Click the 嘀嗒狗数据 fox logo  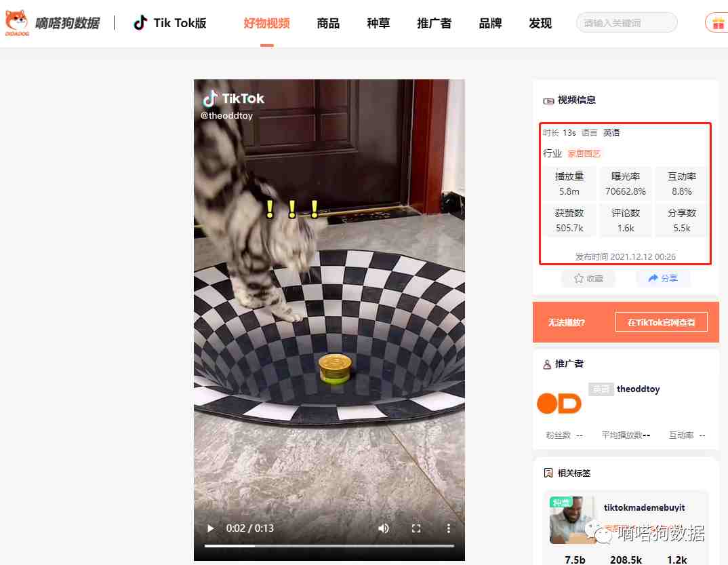click(x=17, y=23)
